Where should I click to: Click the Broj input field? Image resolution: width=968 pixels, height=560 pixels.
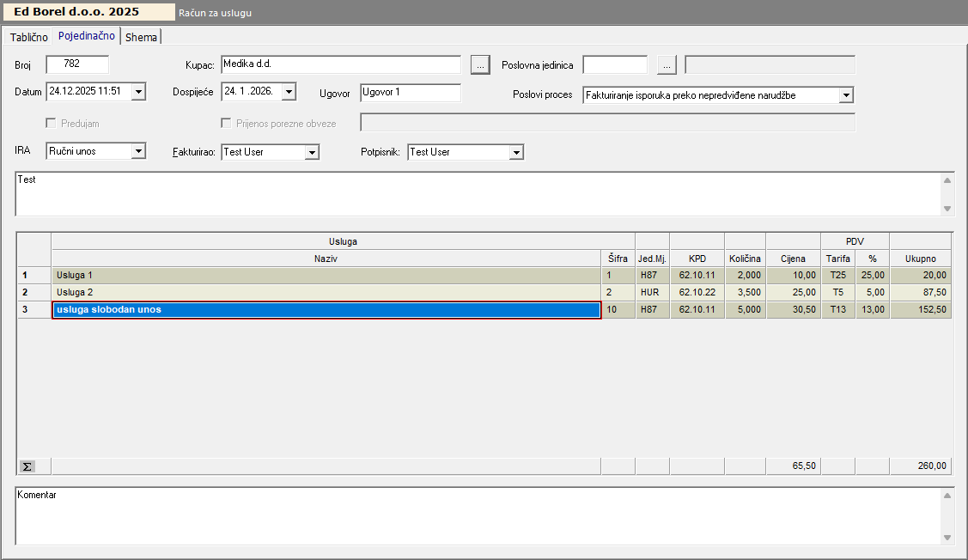tap(77, 64)
